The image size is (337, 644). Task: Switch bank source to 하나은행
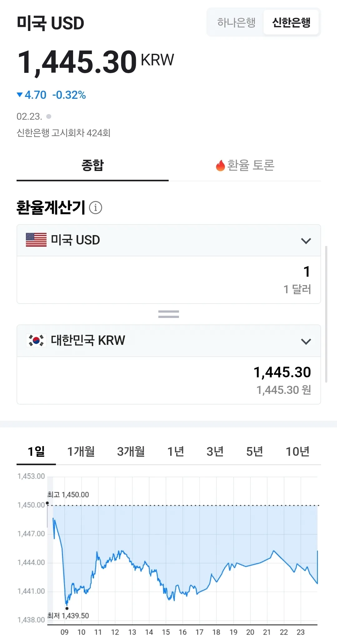coord(236,22)
